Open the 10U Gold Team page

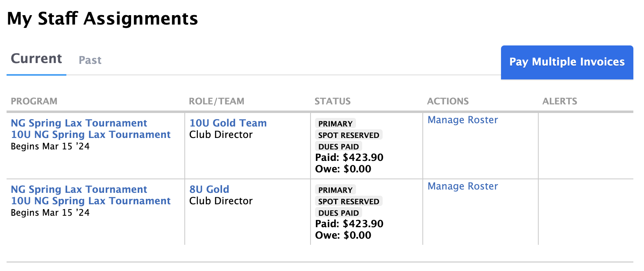228,123
